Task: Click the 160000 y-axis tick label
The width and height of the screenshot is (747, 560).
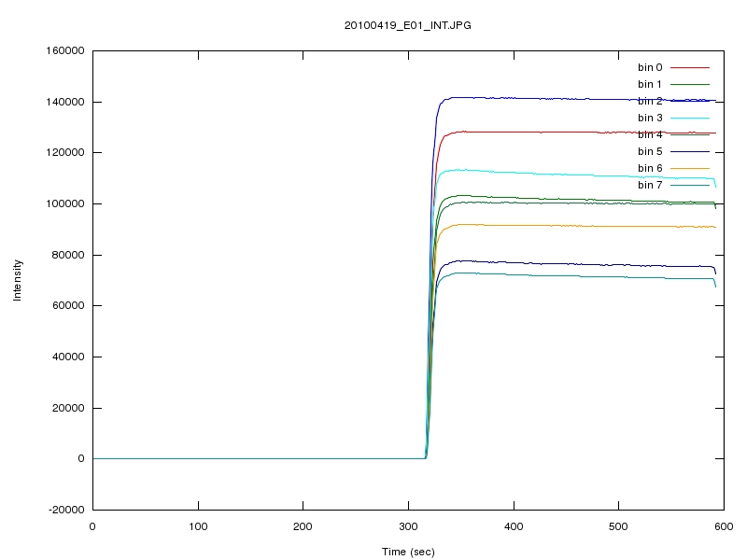Action: coord(65,50)
